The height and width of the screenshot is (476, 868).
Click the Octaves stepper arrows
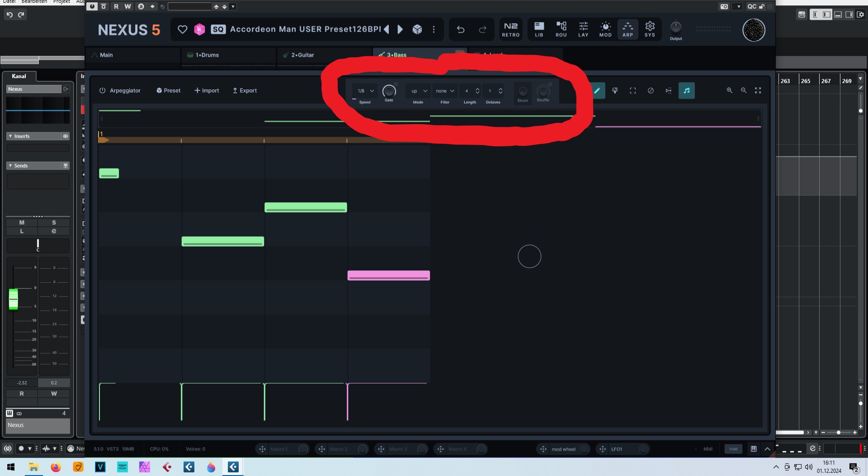tap(500, 91)
